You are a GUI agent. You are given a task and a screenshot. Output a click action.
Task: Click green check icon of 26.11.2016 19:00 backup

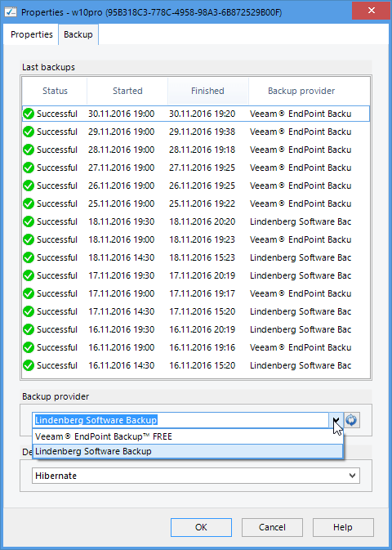pyautogui.click(x=29, y=186)
